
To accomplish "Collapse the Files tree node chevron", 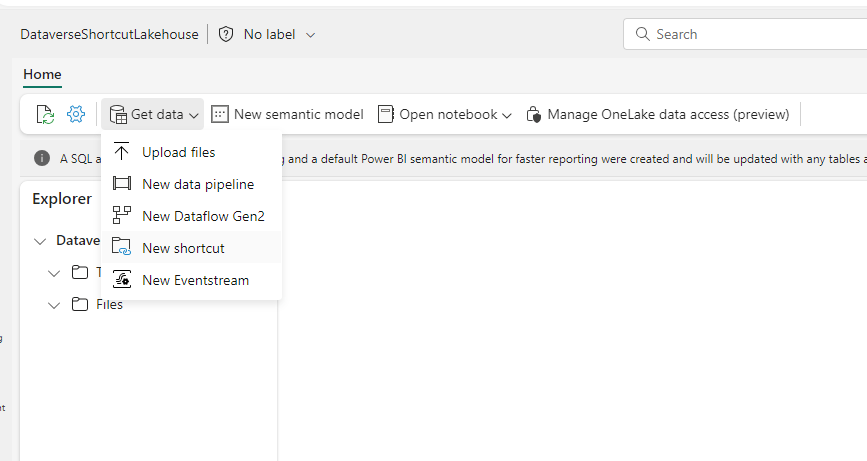I will [x=54, y=305].
